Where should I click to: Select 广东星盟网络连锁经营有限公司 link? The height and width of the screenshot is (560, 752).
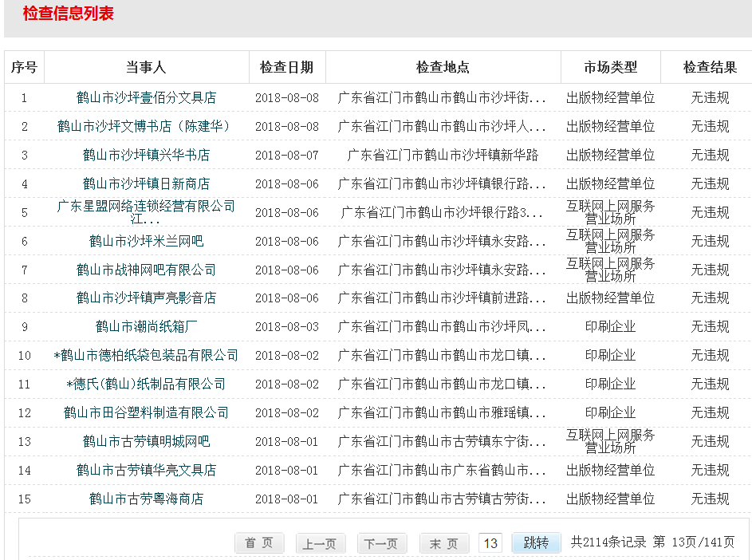coord(146,207)
